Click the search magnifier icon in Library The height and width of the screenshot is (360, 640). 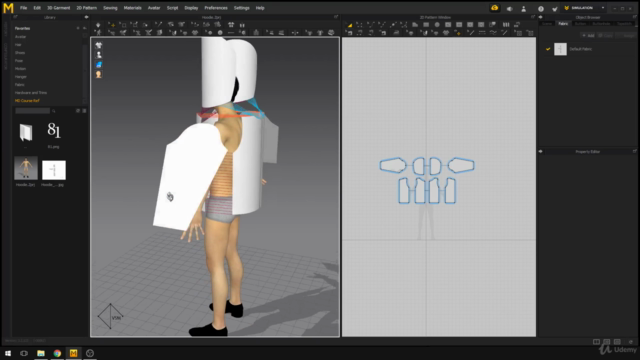53,111
